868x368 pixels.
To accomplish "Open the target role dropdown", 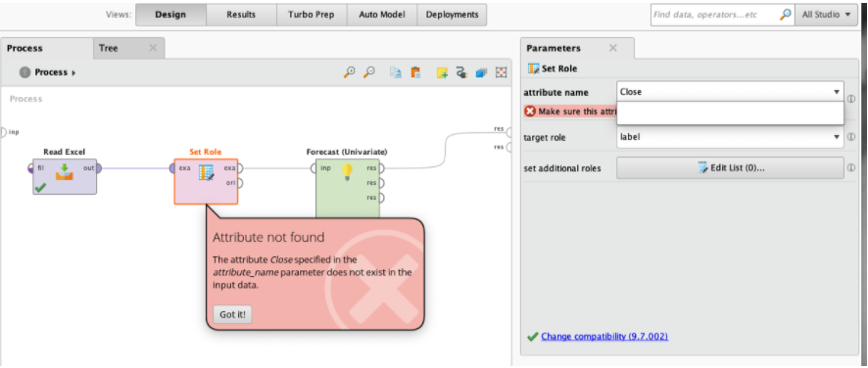I will click(730, 137).
